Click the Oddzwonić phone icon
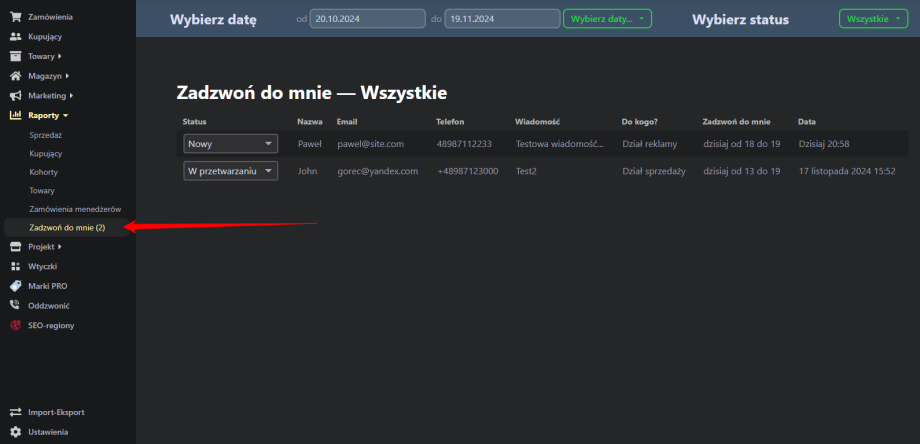This screenshot has width=920, height=444. point(15,305)
